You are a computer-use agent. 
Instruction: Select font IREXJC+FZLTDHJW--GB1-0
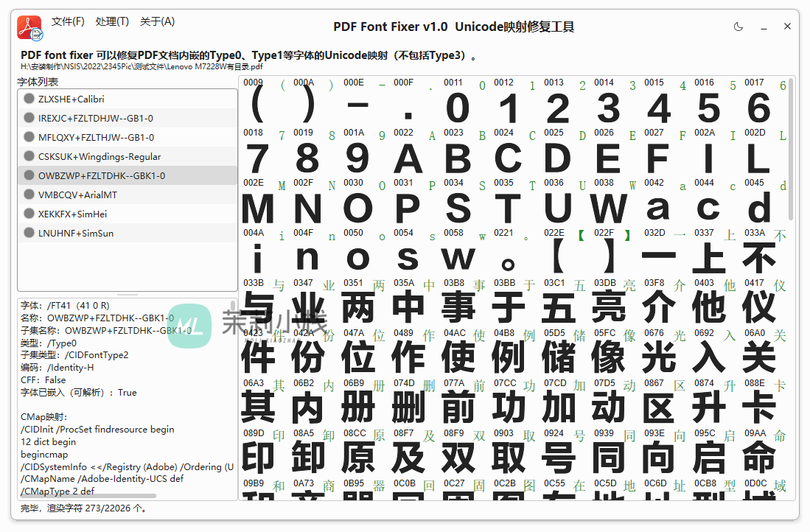pos(128,118)
